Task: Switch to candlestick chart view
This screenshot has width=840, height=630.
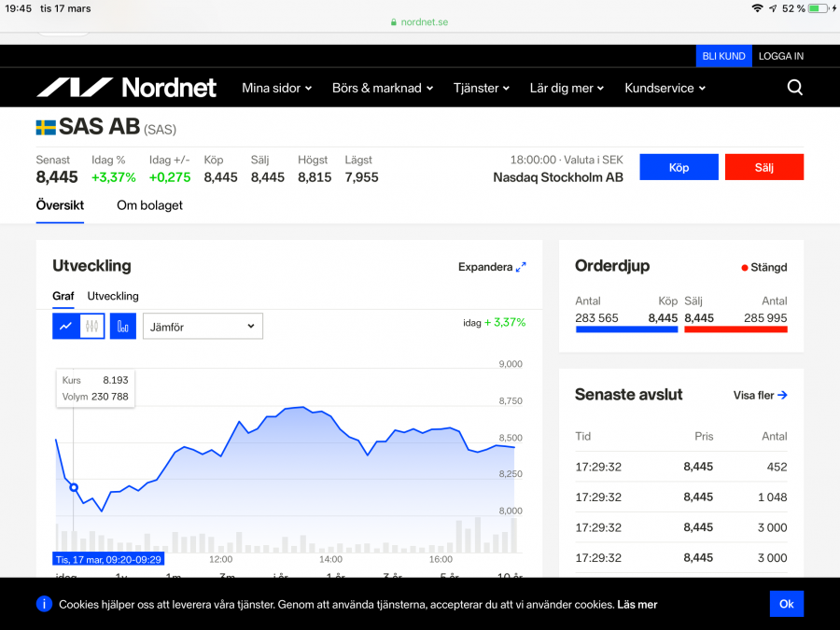Action: click(91, 326)
